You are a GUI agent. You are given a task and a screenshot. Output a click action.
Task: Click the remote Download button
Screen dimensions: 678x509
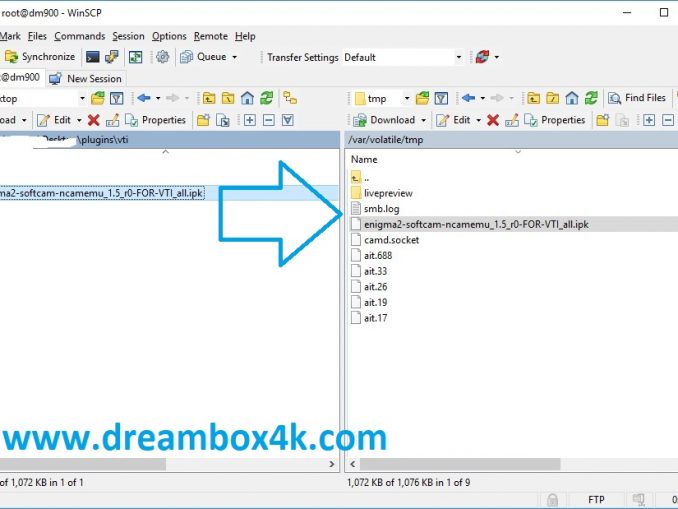(384, 120)
